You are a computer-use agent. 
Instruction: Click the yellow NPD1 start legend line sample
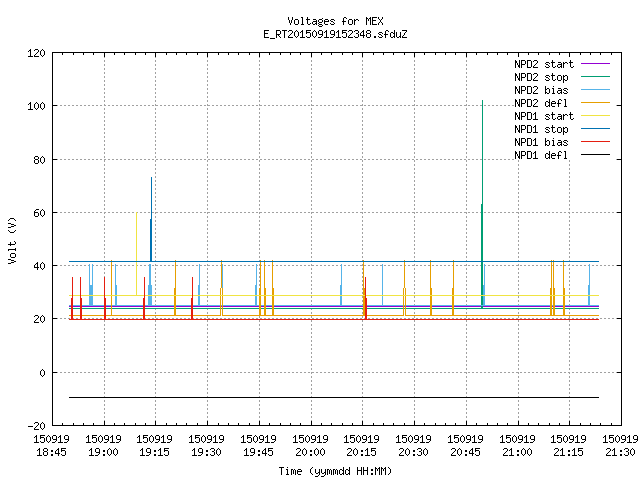point(596,116)
